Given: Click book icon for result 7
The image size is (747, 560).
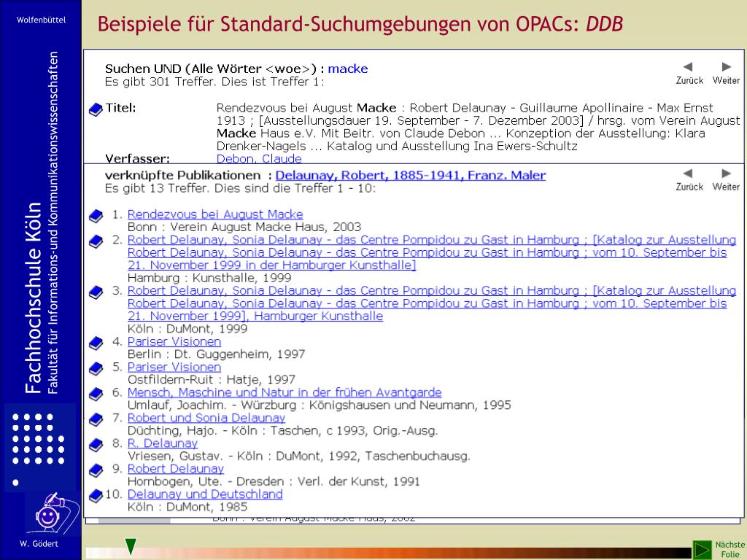Looking at the screenshot, I should click(x=96, y=419).
